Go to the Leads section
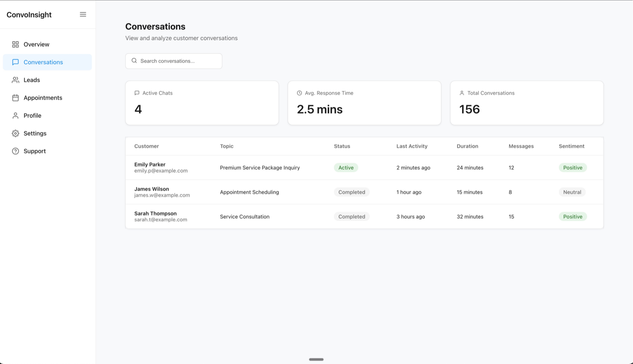Screen dimensions: 633x364 (47, 80)
